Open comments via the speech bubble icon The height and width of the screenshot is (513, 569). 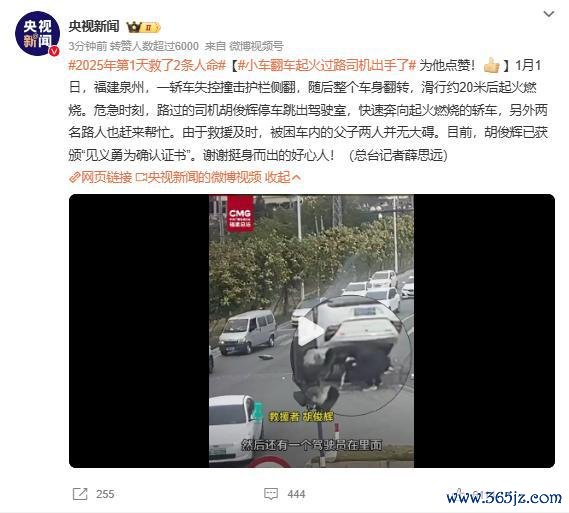coord(271,494)
